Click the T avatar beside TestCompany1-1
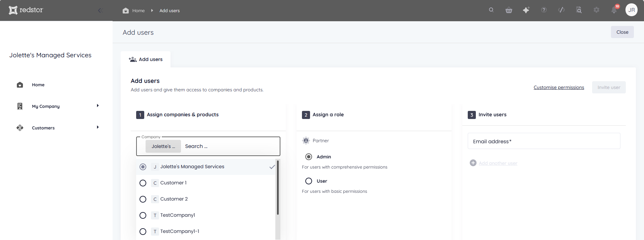The height and width of the screenshot is (240, 644). [155, 232]
